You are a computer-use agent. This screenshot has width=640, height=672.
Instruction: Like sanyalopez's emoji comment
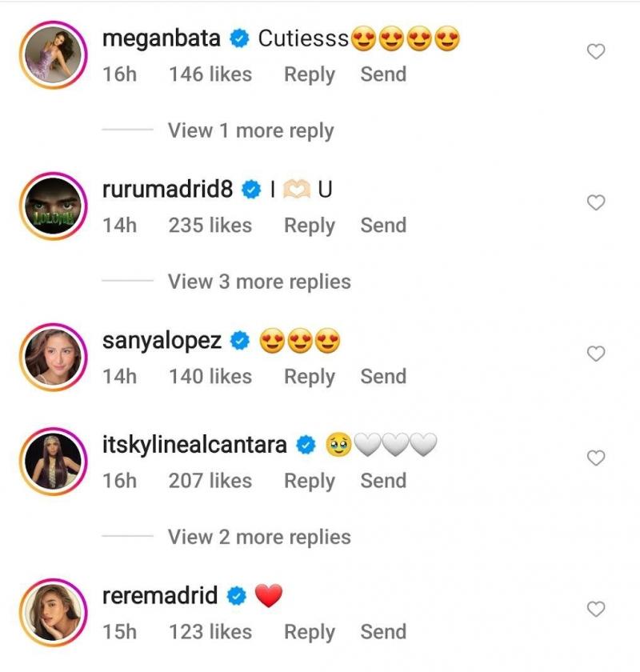click(x=596, y=354)
